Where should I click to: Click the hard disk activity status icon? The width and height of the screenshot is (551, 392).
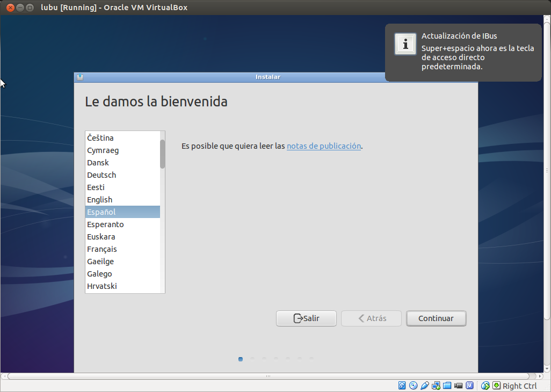coord(402,386)
